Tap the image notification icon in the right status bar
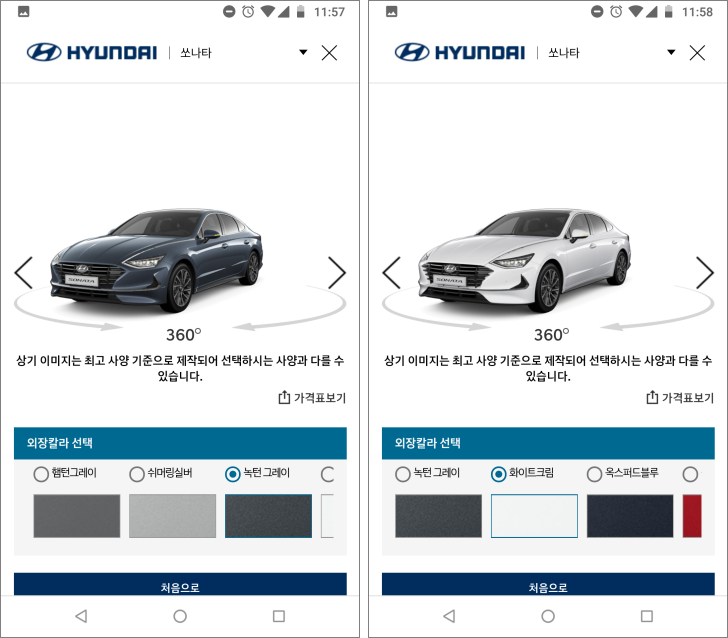 pyautogui.click(x=391, y=12)
